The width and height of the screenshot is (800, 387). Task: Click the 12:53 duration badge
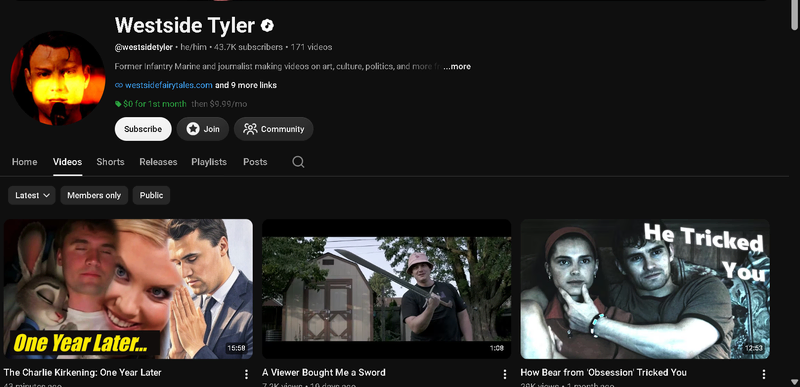point(753,348)
